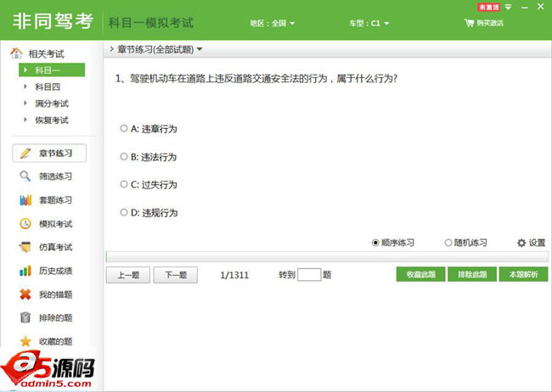Image resolution: width=552 pixels, height=392 pixels.
Task: Select answer C: 过失行为
Action: click(124, 184)
